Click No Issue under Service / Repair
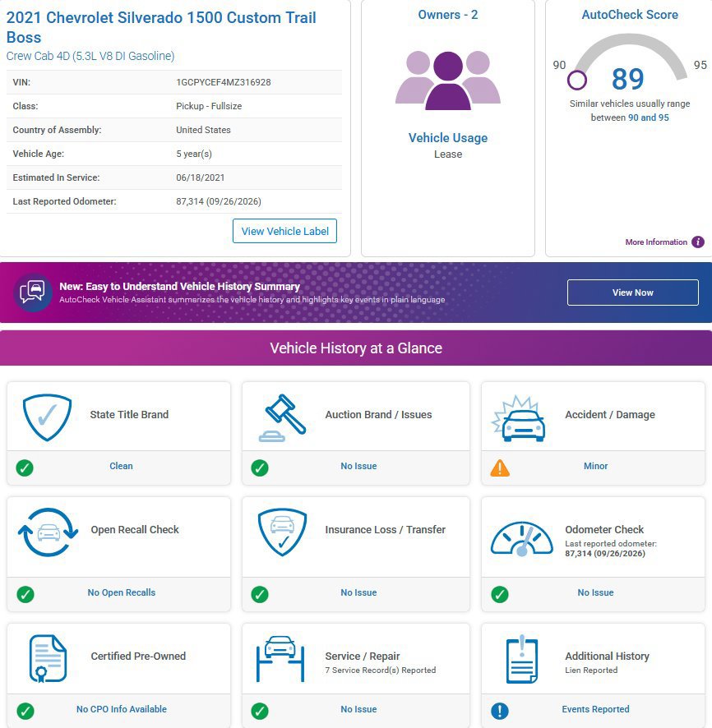Screen dimensions: 712x728 click(x=358, y=709)
